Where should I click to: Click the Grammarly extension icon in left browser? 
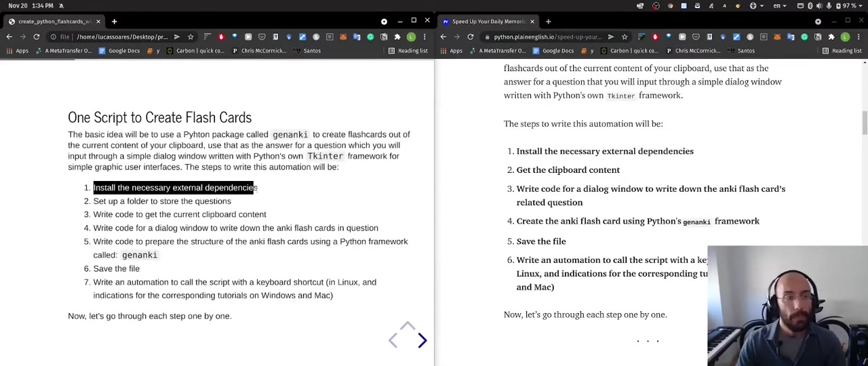pos(370,37)
